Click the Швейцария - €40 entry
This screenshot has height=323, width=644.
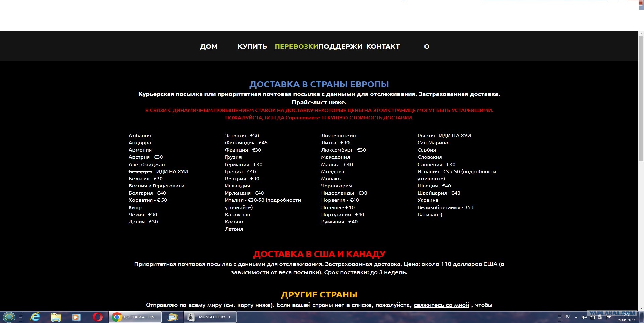[x=439, y=193]
